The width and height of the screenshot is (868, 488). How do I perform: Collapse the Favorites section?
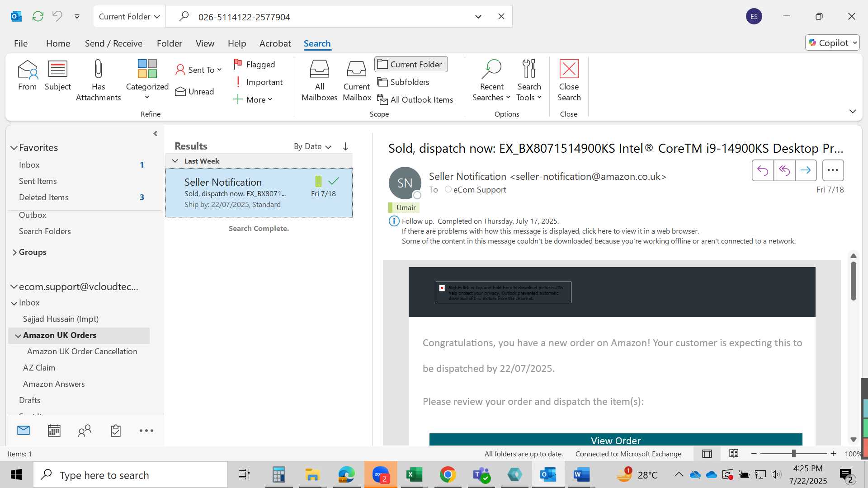[x=14, y=148]
